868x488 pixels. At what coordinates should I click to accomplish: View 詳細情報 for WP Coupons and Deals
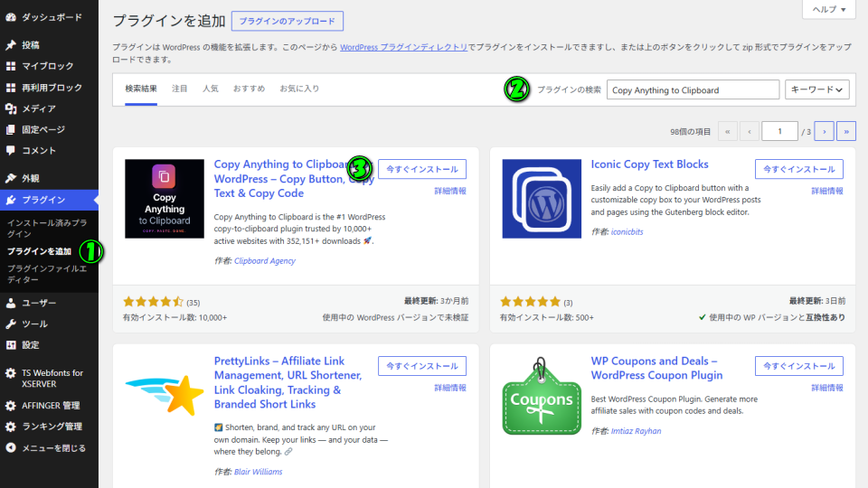coord(827,388)
